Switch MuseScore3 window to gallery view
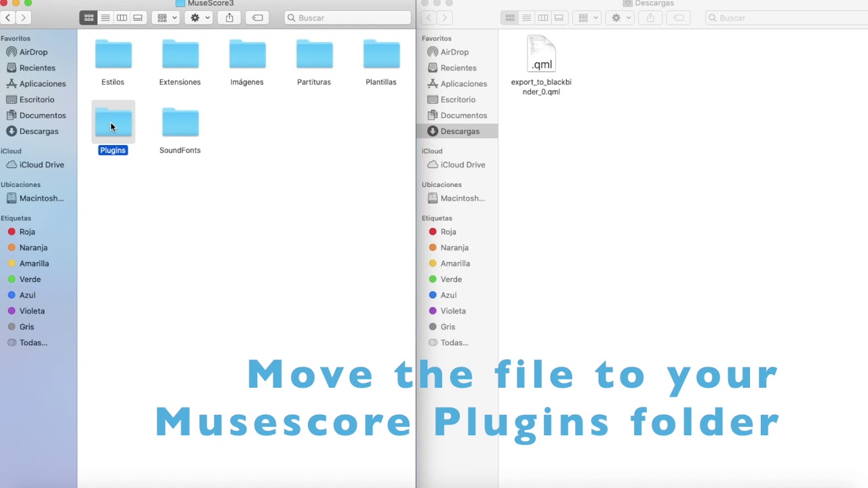Viewport: 868px width, 488px height. tap(138, 18)
